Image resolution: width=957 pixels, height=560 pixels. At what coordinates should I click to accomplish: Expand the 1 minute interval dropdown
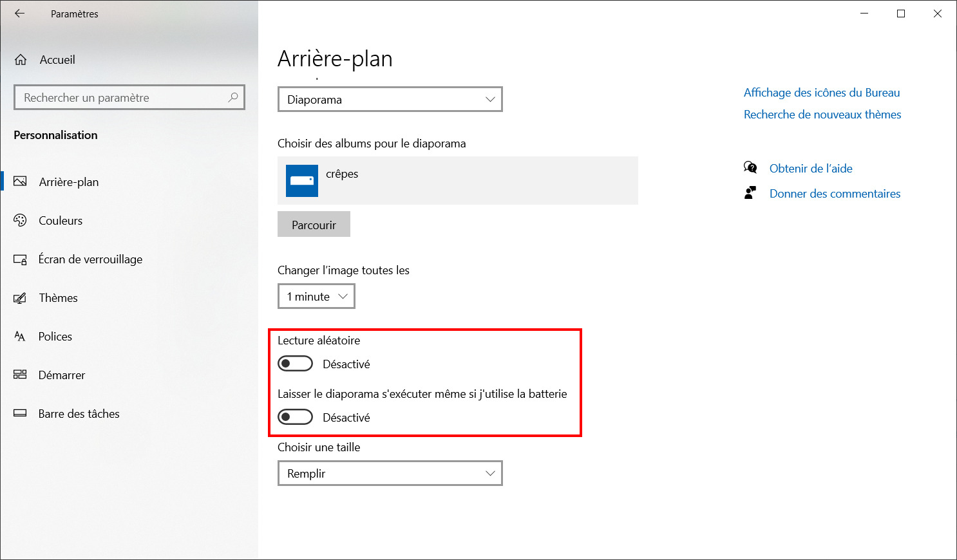point(316,297)
